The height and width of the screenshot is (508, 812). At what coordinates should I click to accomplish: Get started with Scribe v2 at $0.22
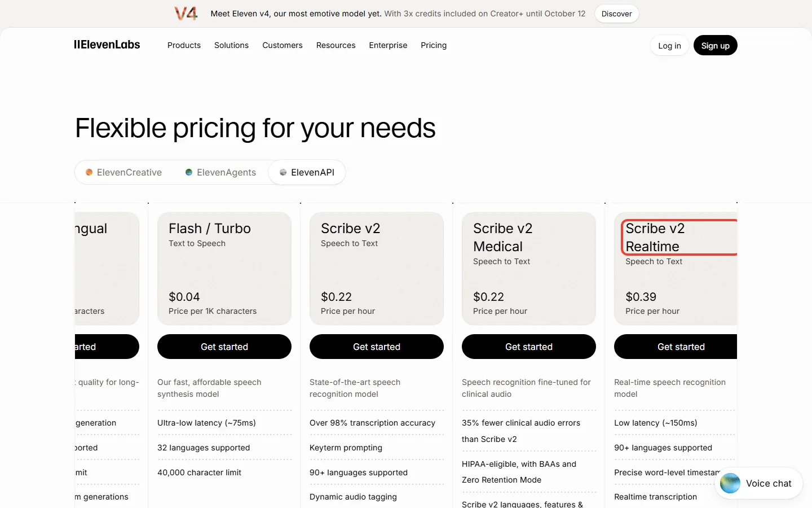click(377, 347)
